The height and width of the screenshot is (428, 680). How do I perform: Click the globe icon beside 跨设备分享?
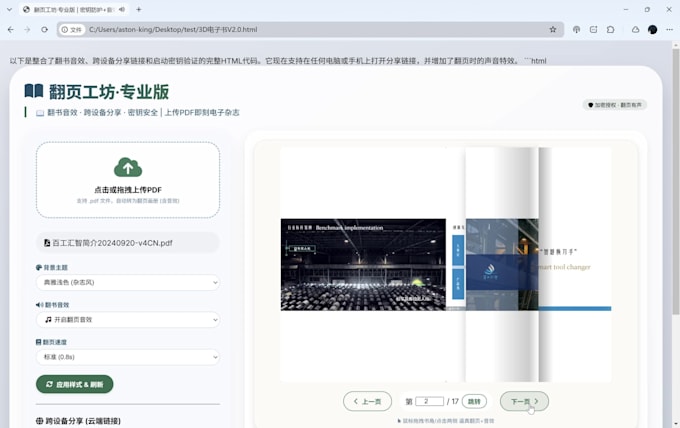point(39,421)
